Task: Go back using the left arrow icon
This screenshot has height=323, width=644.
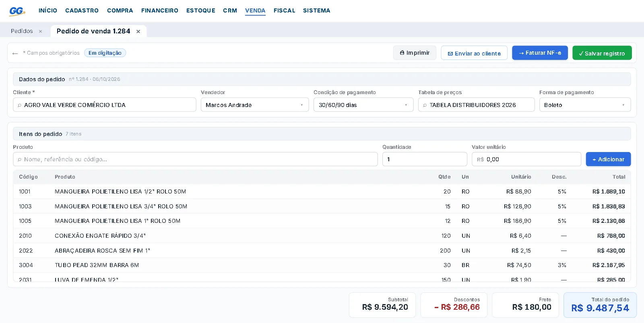Action: [x=15, y=53]
